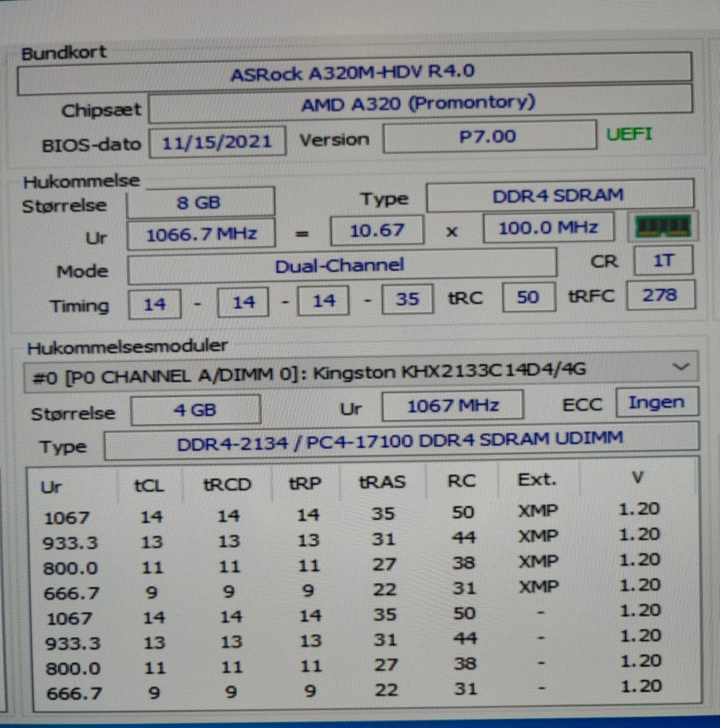
Task: Click the tRP column header
Action: point(304,483)
